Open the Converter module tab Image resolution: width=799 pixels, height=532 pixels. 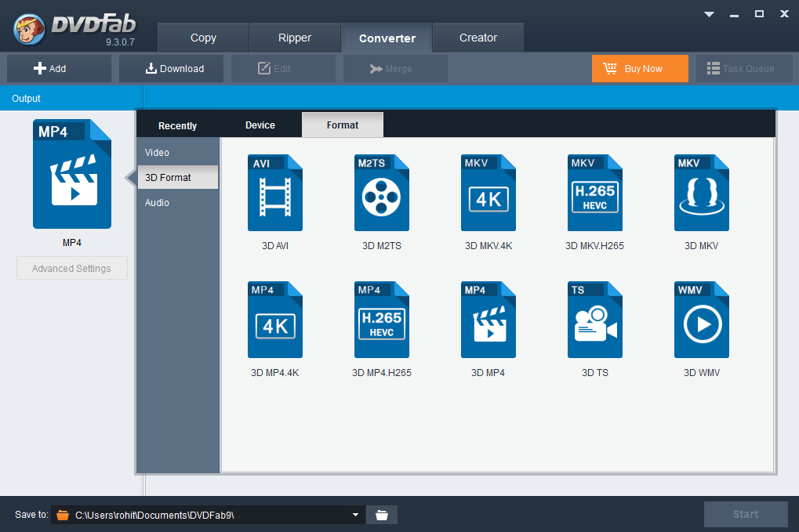pyautogui.click(x=387, y=38)
